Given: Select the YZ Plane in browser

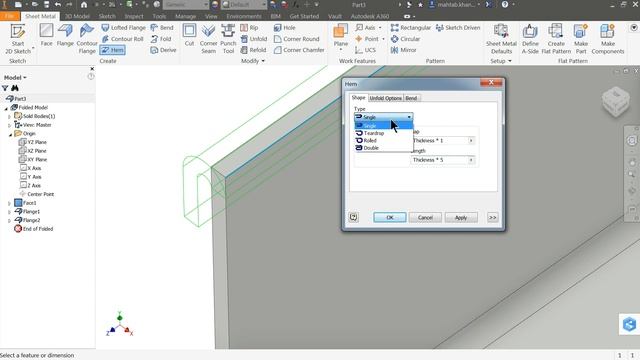Looking at the screenshot, I should point(33,142).
